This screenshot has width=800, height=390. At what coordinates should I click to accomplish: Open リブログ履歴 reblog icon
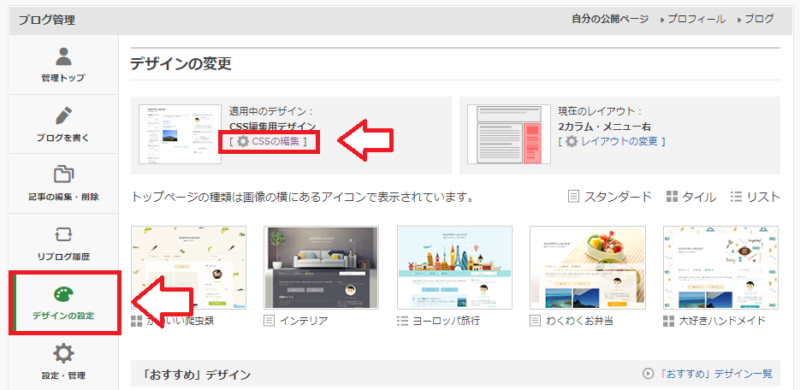(63, 234)
